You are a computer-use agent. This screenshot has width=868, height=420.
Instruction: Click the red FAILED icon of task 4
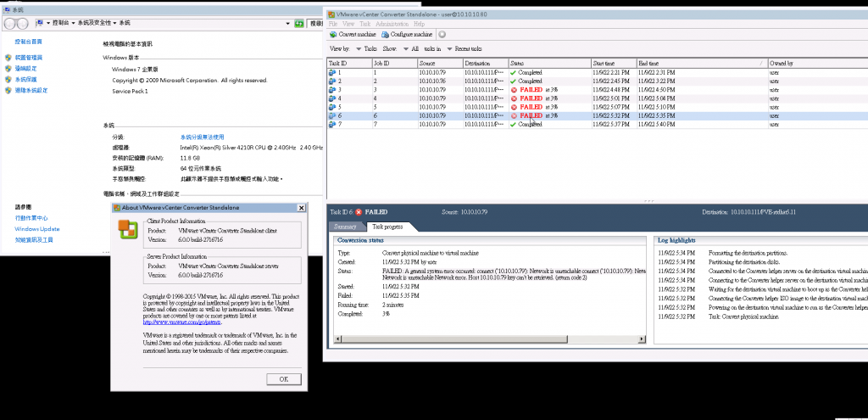[514, 98]
